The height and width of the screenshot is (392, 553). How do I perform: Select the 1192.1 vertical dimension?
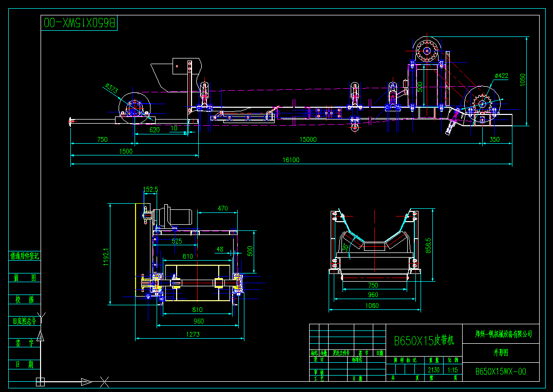(106, 256)
